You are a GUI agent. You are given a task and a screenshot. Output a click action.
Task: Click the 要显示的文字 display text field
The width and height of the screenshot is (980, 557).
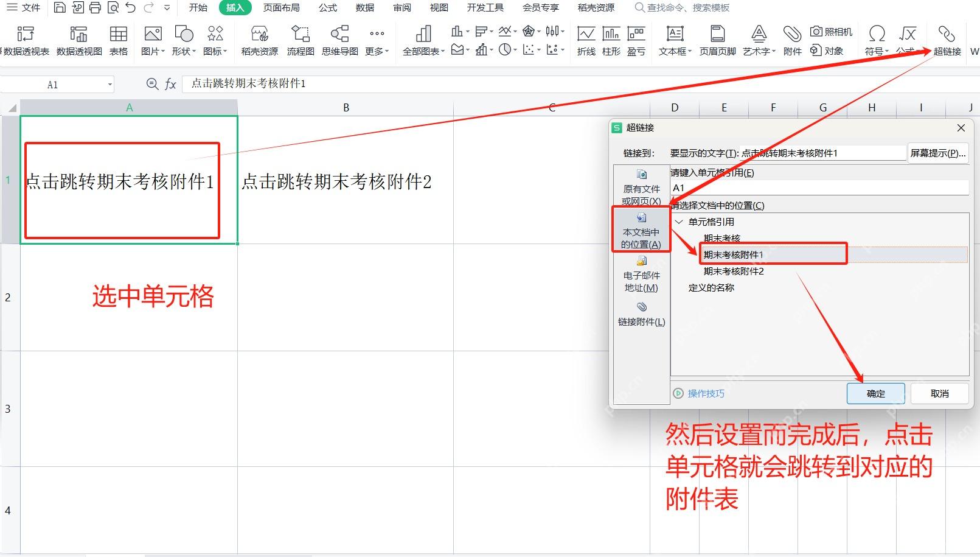823,153
